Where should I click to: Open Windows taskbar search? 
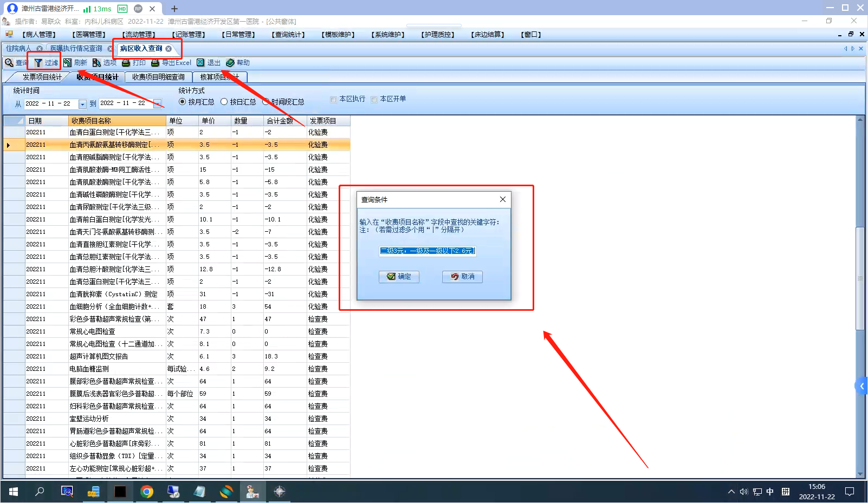click(40, 492)
